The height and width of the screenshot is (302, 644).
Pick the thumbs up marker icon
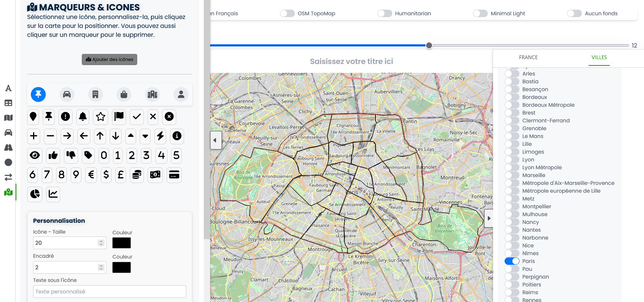click(53, 155)
